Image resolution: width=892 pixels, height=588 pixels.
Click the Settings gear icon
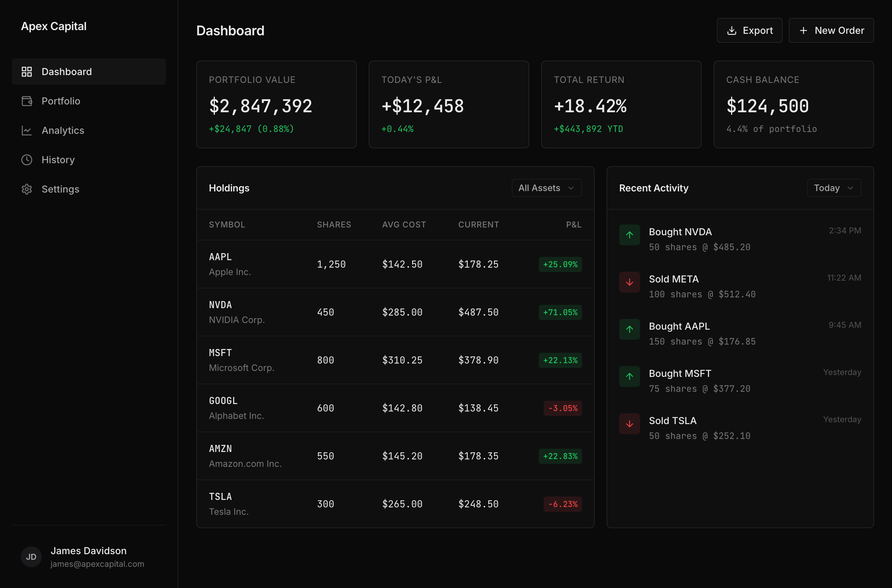coord(27,189)
